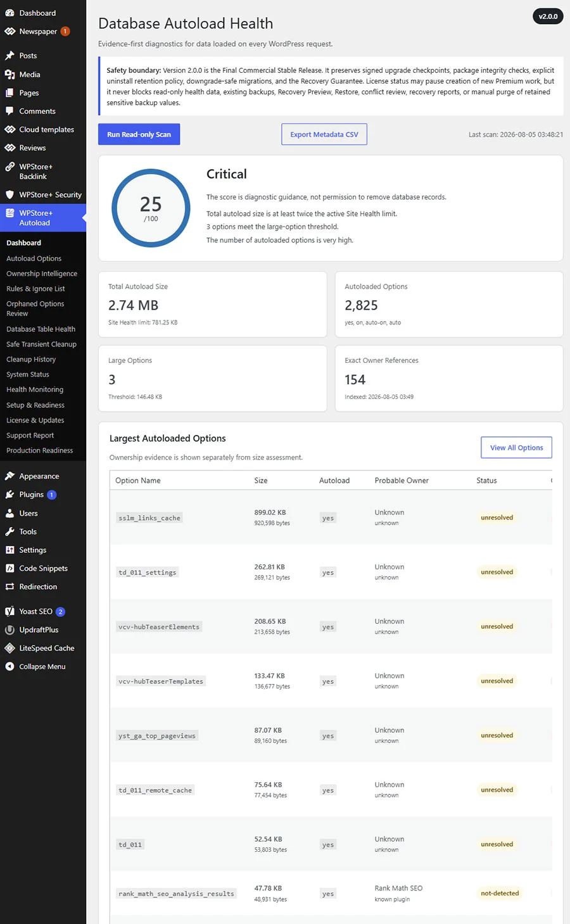Click the sslm_links_cache option name
The height and width of the screenshot is (924, 570).
click(149, 518)
